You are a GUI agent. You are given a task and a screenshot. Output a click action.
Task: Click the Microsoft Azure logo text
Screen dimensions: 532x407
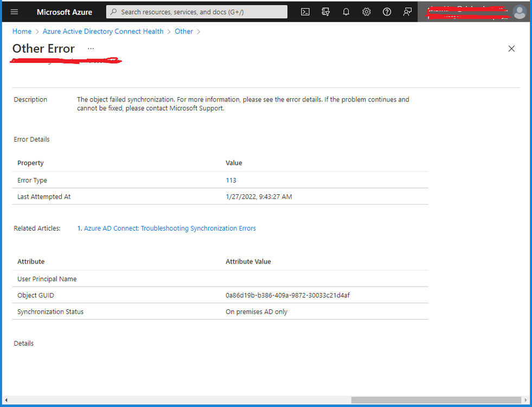[x=65, y=12]
